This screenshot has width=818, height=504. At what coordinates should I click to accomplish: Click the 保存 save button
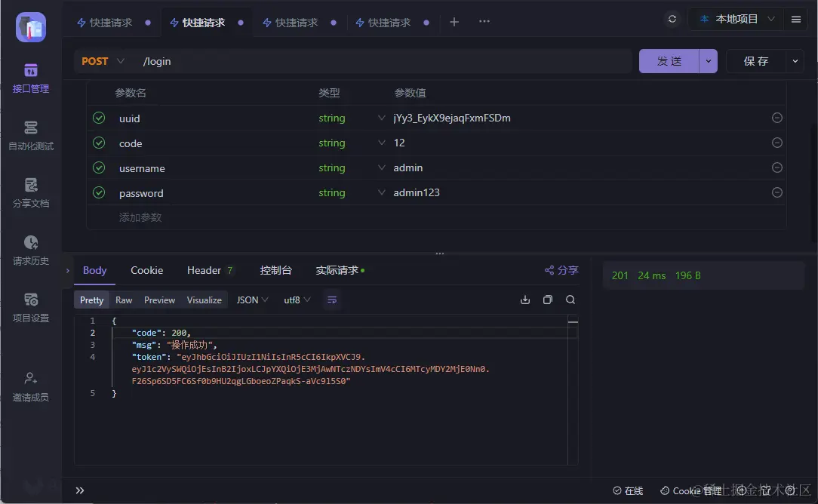[756, 61]
